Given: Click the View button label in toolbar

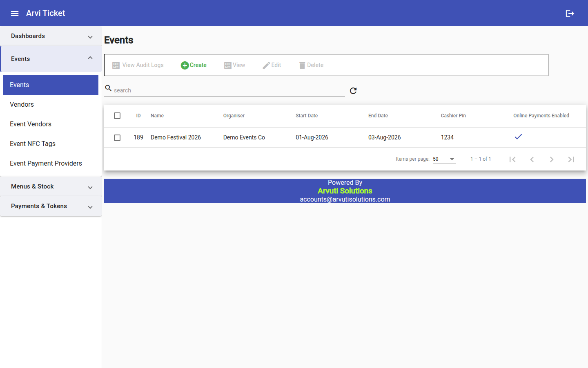Looking at the screenshot, I should tap(239, 65).
